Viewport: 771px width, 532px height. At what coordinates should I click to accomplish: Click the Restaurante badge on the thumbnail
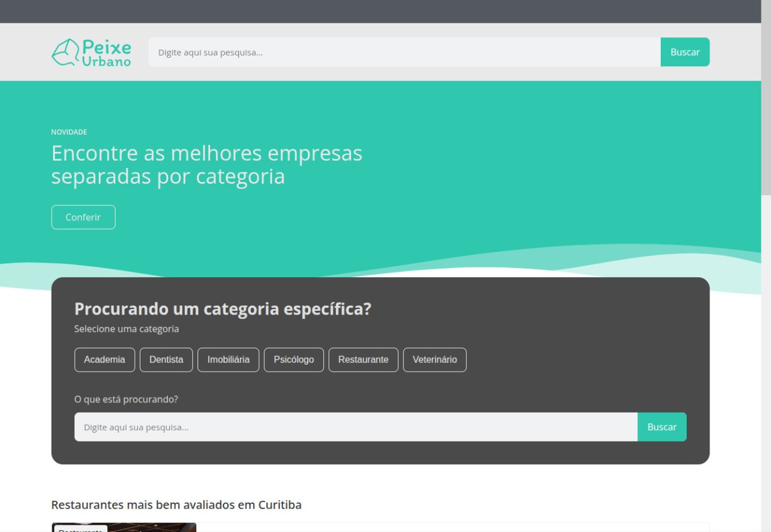80,529
